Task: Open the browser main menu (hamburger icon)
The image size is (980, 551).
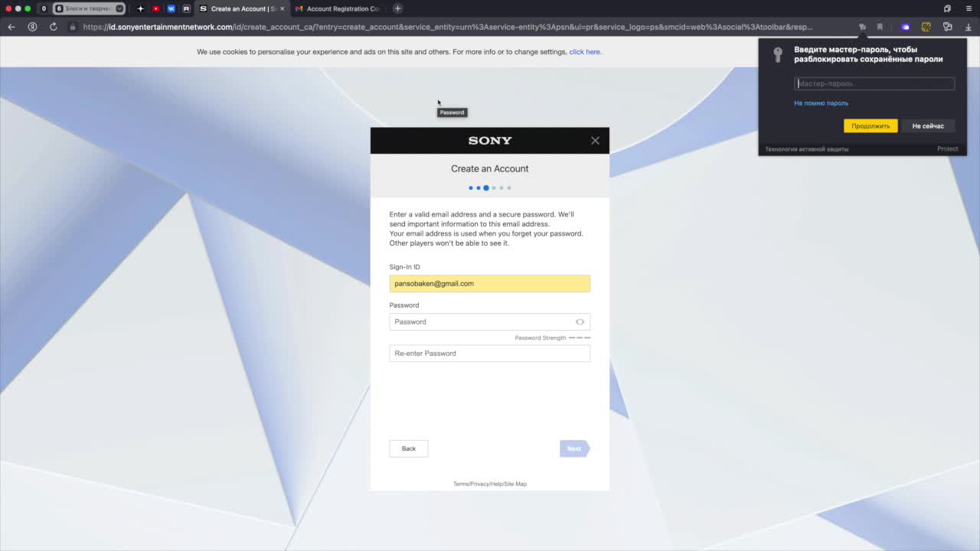Action: point(969,8)
